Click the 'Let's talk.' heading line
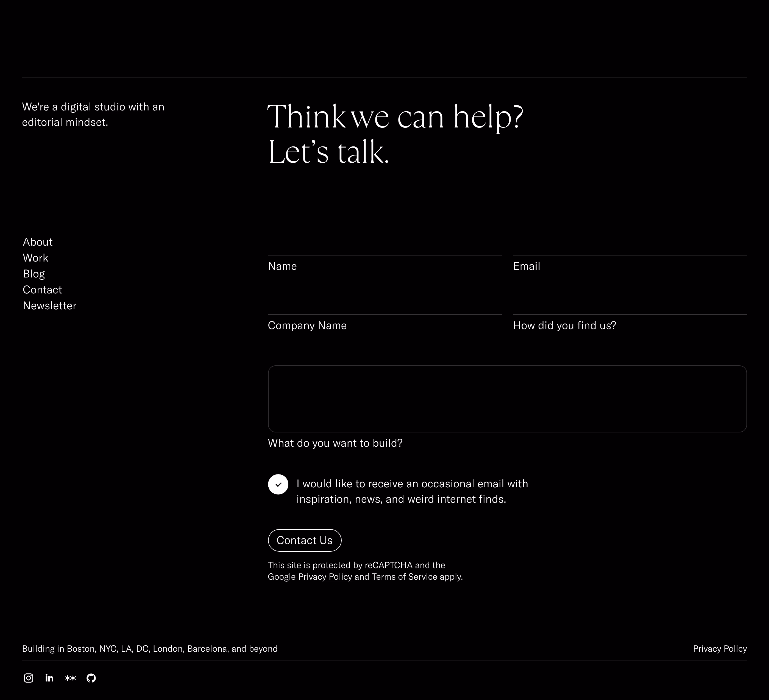769x700 pixels. click(x=328, y=152)
